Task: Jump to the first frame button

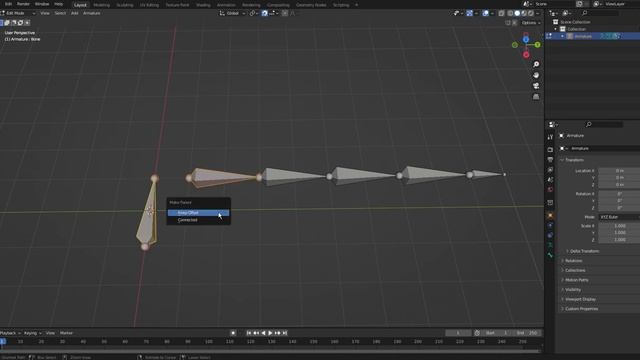Action: tap(249, 333)
